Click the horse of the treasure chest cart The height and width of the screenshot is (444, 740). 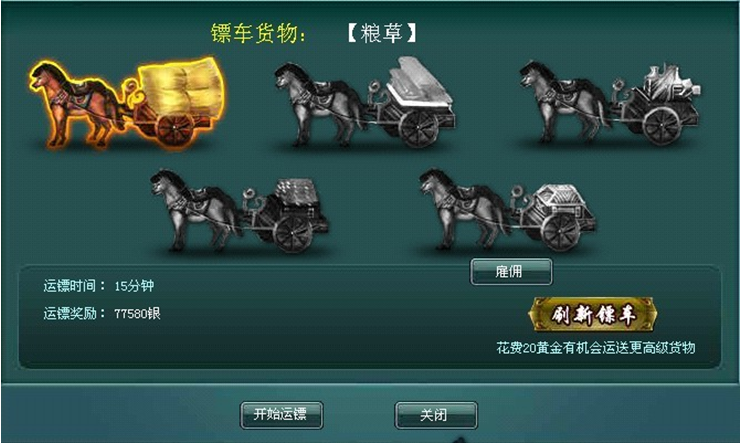pos(465,209)
